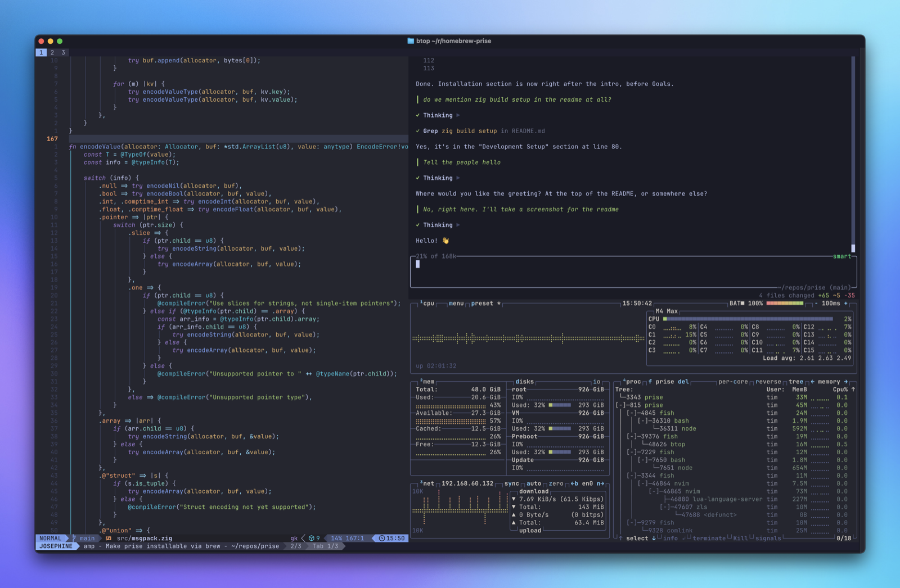Collapse the 46864 nvim process tree node
Screen dimensions: 900x588
642,483
